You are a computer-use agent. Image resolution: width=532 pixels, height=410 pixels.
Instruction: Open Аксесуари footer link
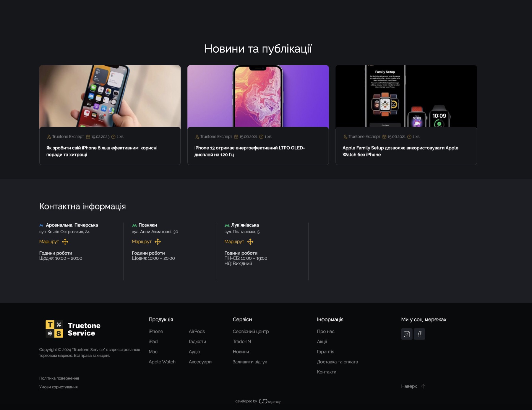click(x=200, y=362)
